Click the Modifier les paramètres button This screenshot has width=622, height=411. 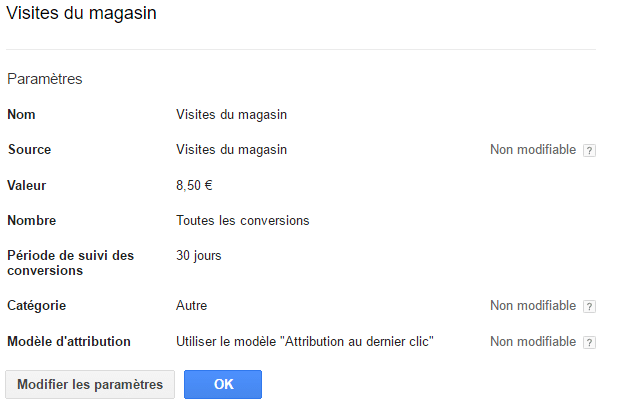point(90,384)
